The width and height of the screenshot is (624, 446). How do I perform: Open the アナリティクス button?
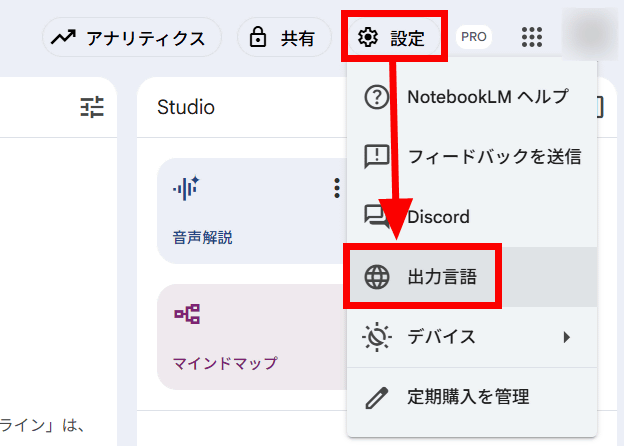(132, 37)
